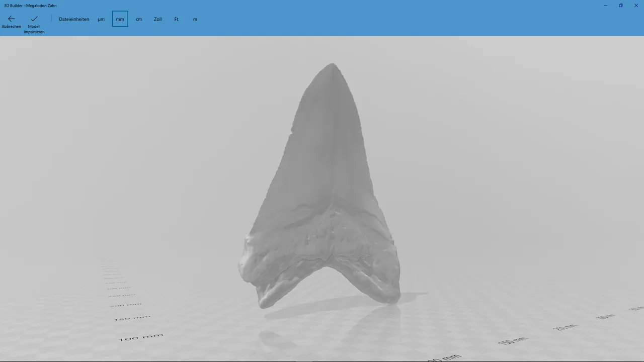Click the title bar reading Megalodon Zahn
644x362 pixels.
pyautogui.click(x=30, y=6)
